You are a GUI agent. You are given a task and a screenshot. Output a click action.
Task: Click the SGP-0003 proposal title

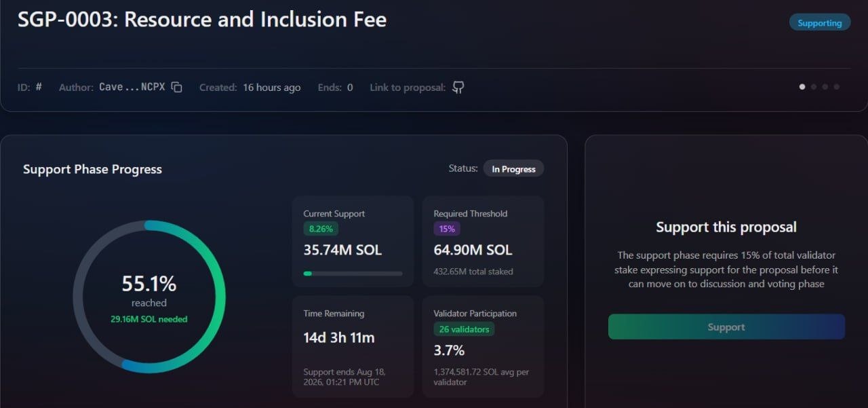(x=202, y=20)
